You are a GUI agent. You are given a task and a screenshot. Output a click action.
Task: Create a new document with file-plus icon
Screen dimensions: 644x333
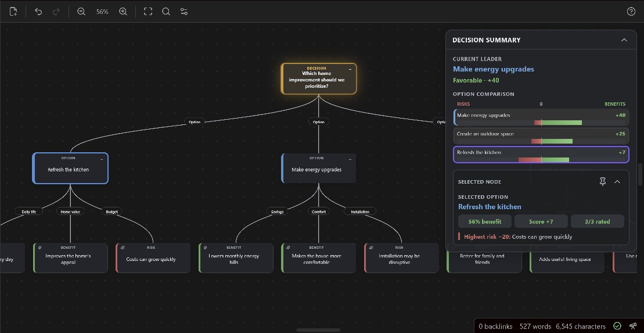(x=13, y=12)
